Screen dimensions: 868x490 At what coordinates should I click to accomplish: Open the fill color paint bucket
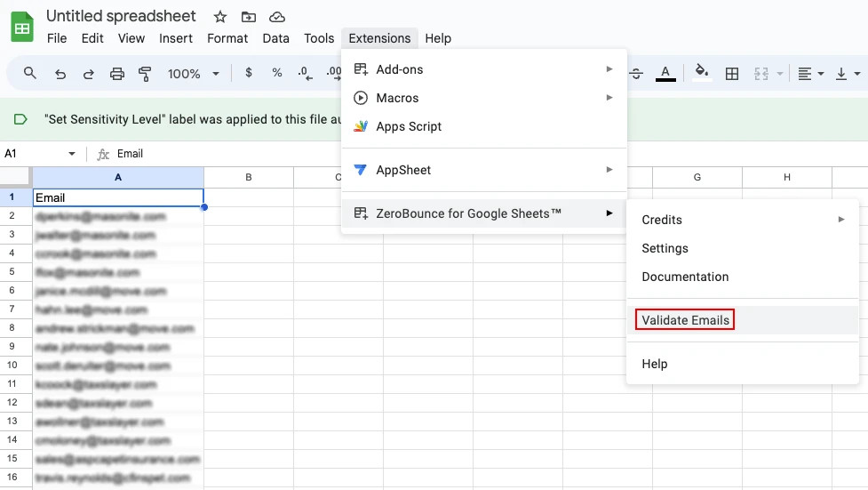(x=701, y=73)
